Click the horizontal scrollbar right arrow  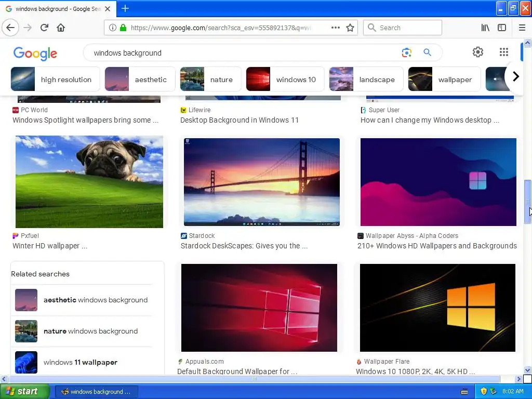518,379
